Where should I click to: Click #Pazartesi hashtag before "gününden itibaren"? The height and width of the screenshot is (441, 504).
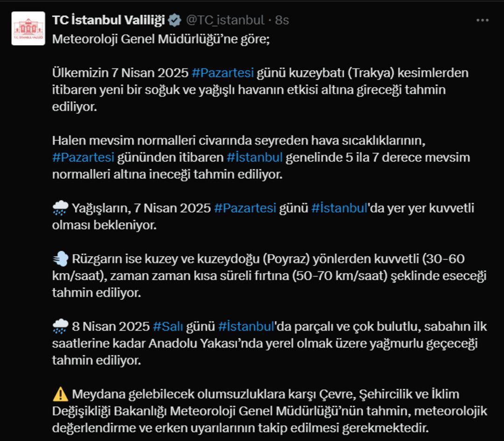83,157
